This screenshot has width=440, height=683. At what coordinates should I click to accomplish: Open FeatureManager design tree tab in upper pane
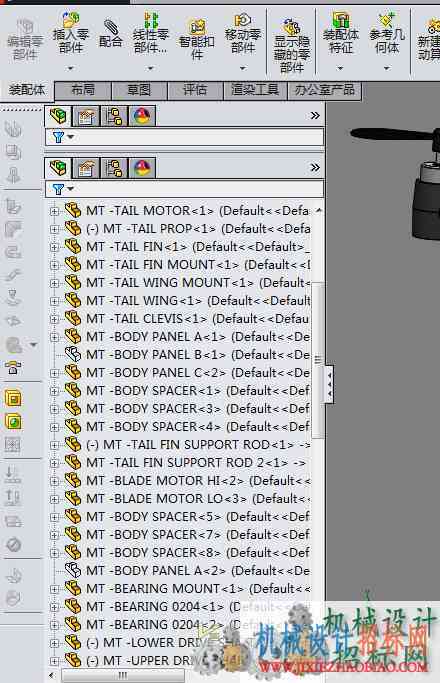pos(58,116)
